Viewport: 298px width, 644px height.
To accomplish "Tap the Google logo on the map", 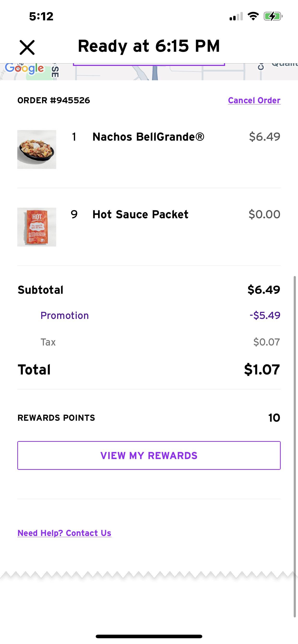I will (x=24, y=69).
